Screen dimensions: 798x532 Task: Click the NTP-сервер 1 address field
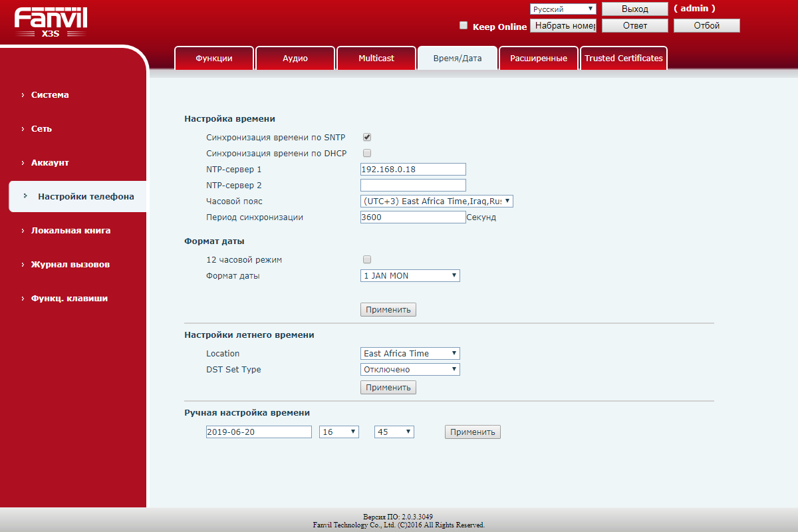(412, 170)
